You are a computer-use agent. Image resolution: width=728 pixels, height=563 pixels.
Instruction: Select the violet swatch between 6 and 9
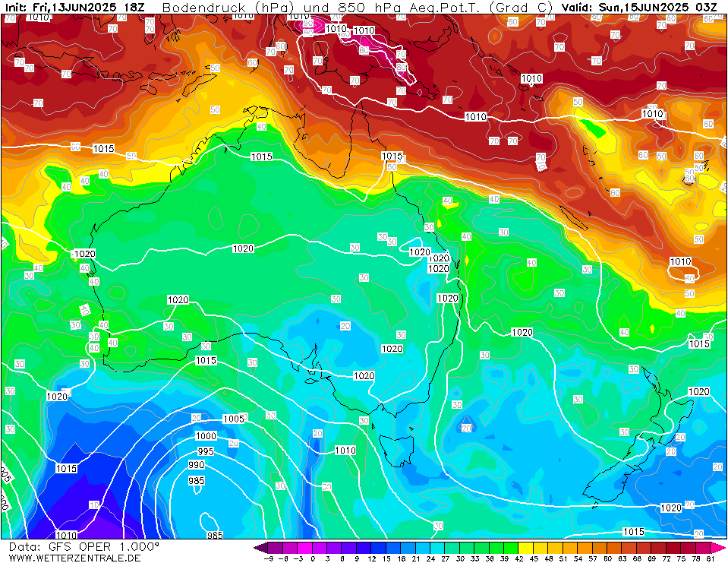pos(348,548)
